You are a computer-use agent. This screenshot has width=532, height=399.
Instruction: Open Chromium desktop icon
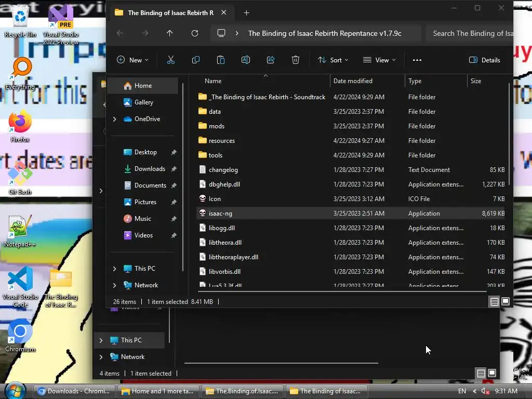tap(20, 336)
